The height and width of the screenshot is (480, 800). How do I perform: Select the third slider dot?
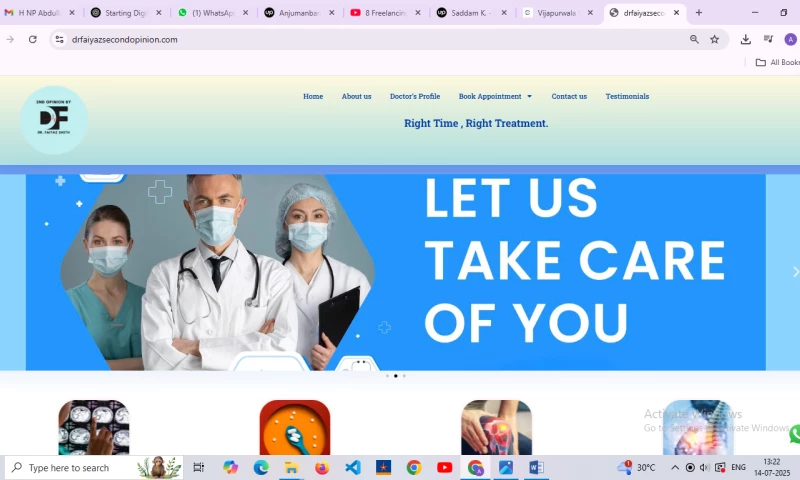point(404,376)
